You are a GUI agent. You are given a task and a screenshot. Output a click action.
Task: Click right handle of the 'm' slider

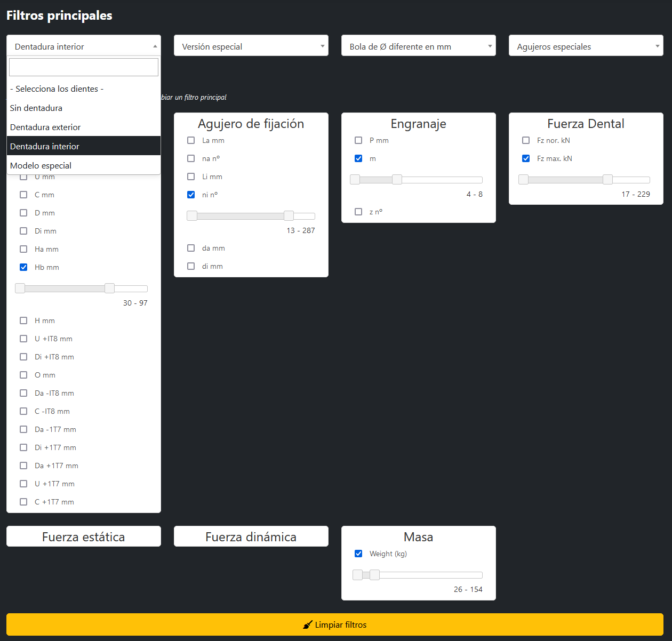click(397, 180)
